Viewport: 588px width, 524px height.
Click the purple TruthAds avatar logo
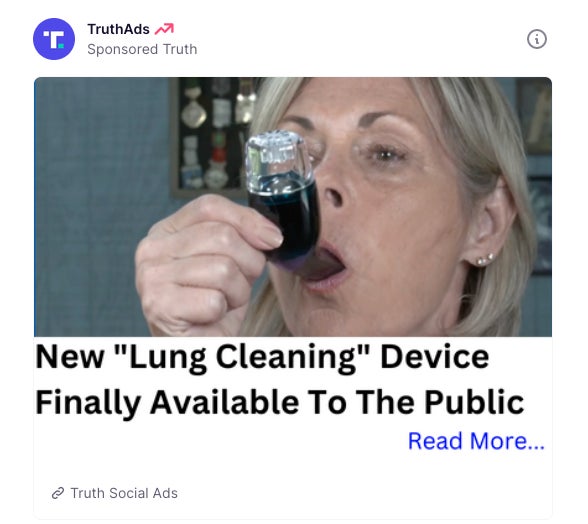click(54, 39)
